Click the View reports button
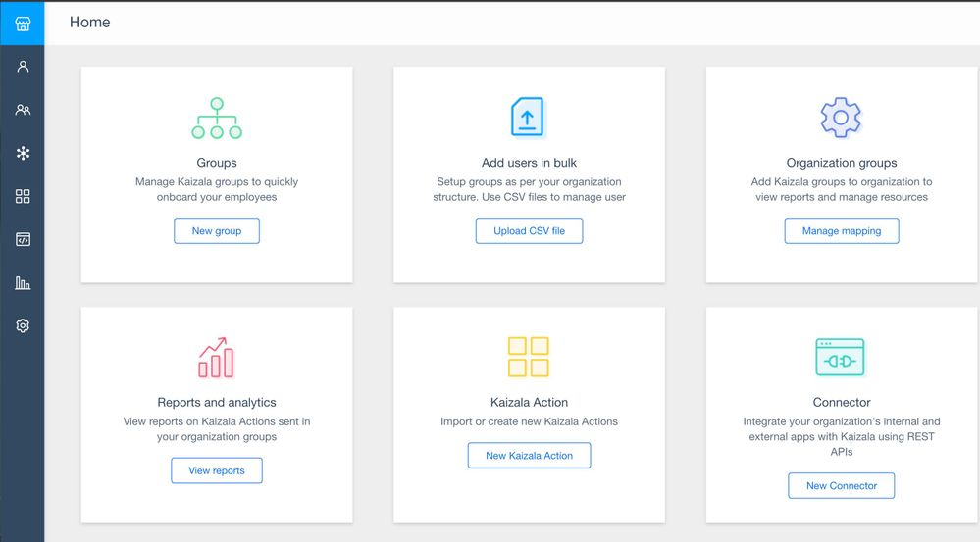Image resolution: width=980 pixels, height=542 pixels. click(217, 470)
